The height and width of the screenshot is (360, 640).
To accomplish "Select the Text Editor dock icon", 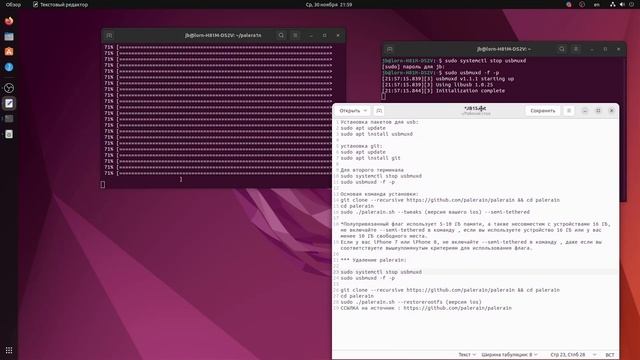I will [9, 103].
